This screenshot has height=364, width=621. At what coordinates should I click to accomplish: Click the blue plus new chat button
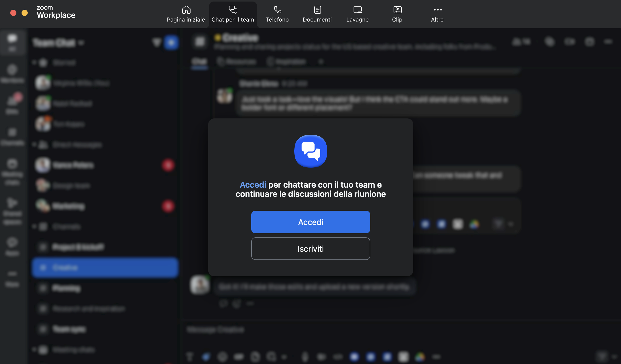click(171, 43)
